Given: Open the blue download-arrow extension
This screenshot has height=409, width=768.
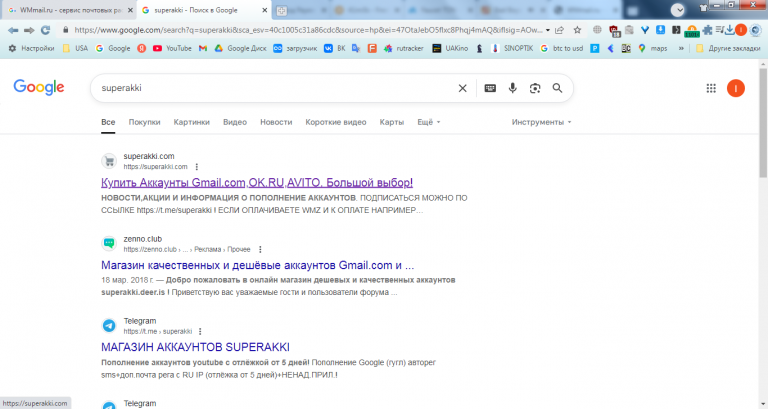Looking at the screenshot, I should pos(660,30).
